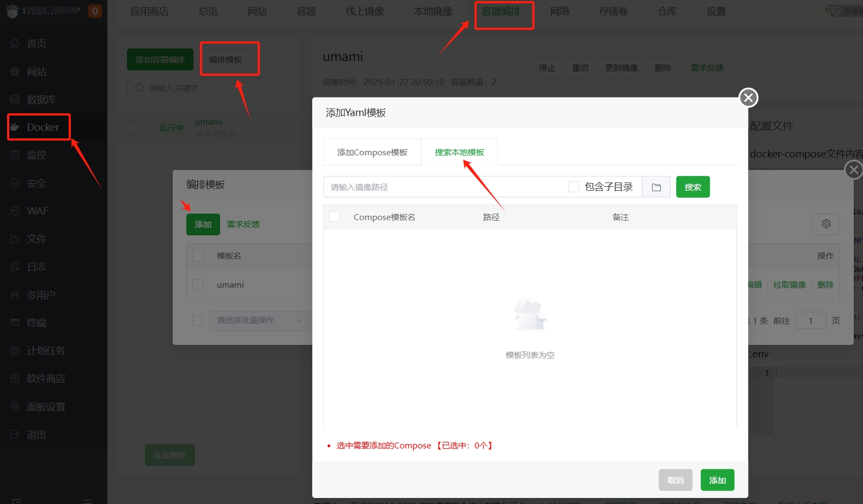Image resolution: width=863 pixels, height=504 pixels.
Task: Click the database icon in the sidebar
Action: point(15,99)
